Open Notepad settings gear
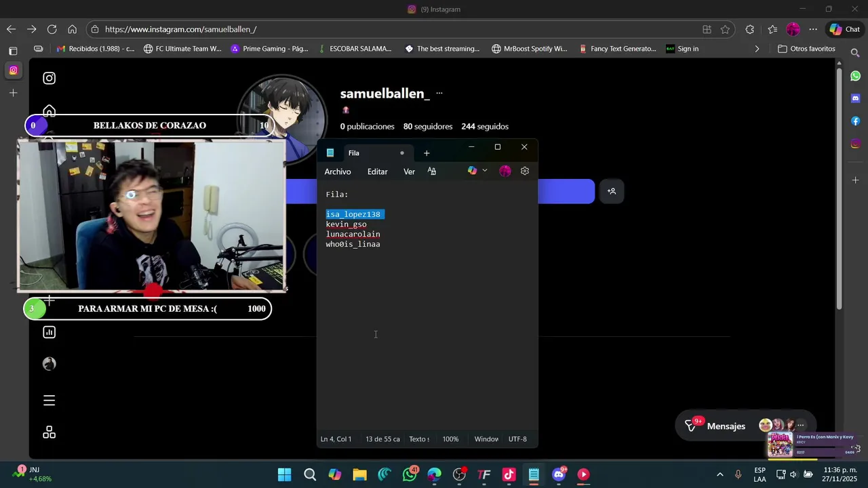868x488 pixels. [525, 171]
